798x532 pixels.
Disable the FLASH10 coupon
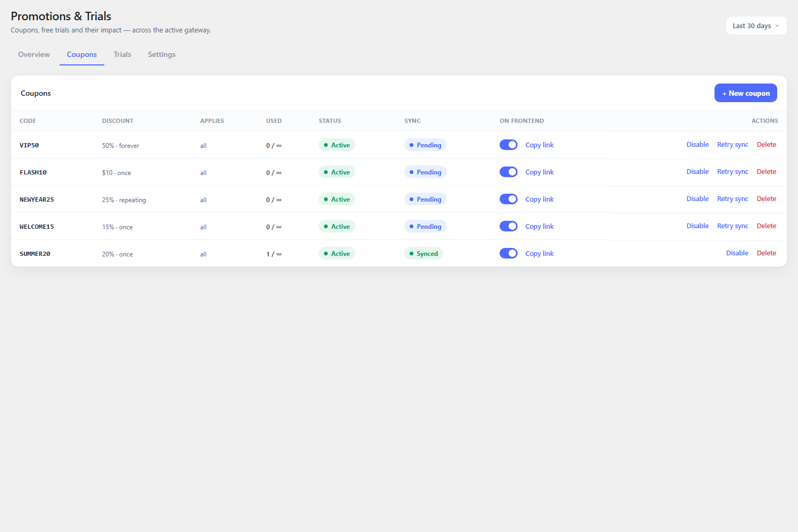tap(697, 172)
